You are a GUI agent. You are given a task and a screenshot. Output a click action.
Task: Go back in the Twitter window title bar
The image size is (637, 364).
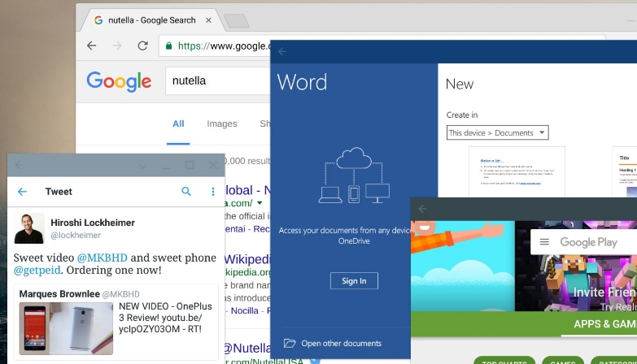[x=19, y=165]
